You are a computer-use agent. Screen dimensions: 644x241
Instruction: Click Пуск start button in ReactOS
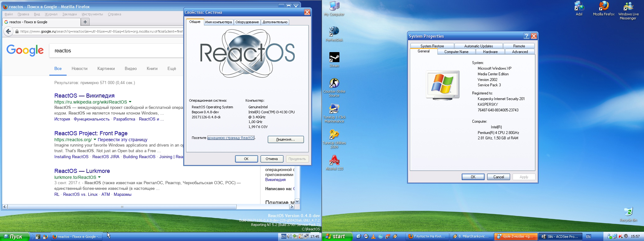click(x=14, y=237)
